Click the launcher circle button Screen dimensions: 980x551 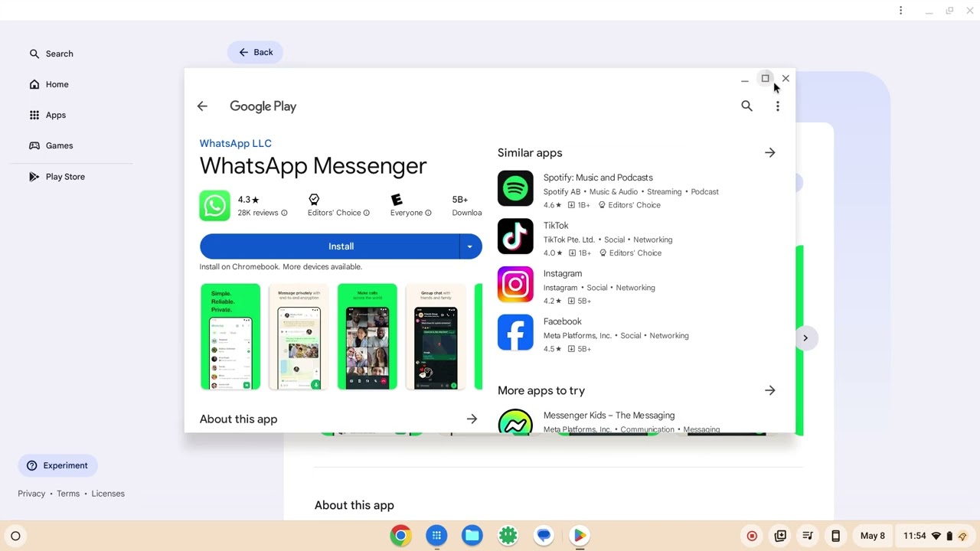tap(15, 536)
